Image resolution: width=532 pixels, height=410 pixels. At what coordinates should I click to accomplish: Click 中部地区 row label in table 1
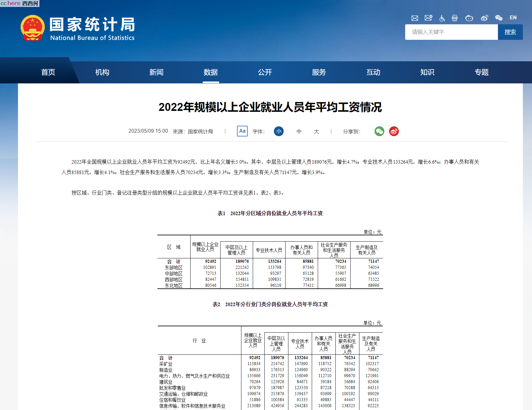click(174, 274)
